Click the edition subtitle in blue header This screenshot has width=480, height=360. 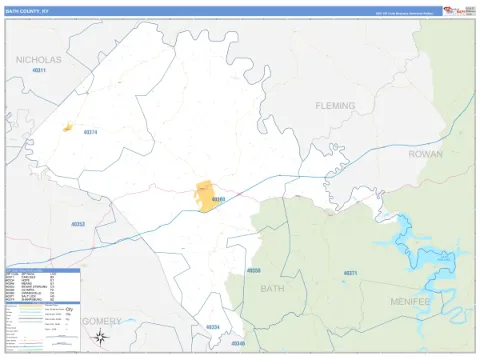[x=404, y=14]
